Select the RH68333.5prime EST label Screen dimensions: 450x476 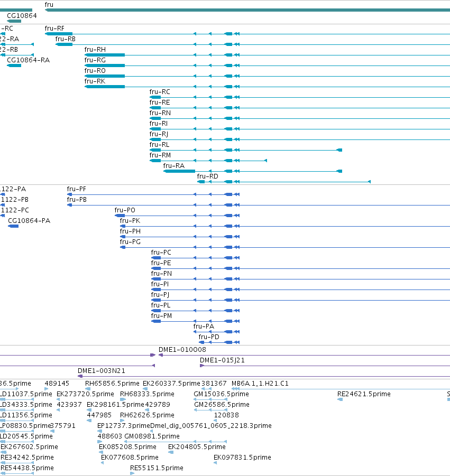point(147,394)
